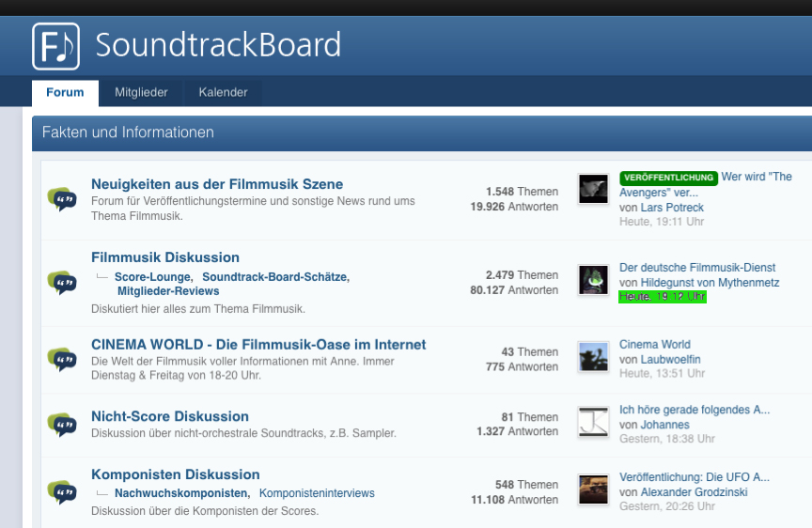This screenshot has width=812, height=528.
Task: Switch to the Mitglieder tab
Action: pos(141,92)
